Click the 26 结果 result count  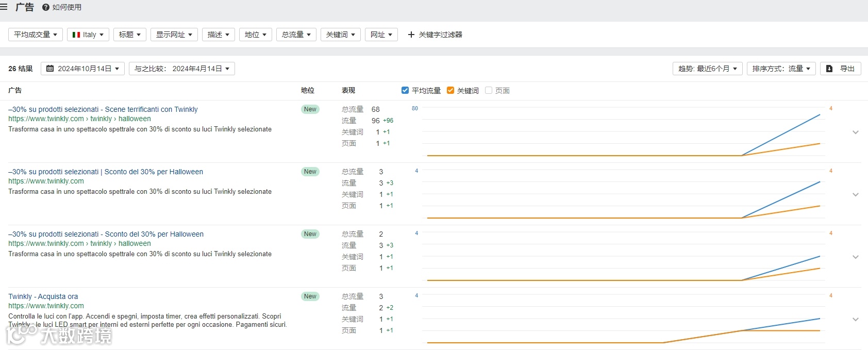[x=21, y=69]
